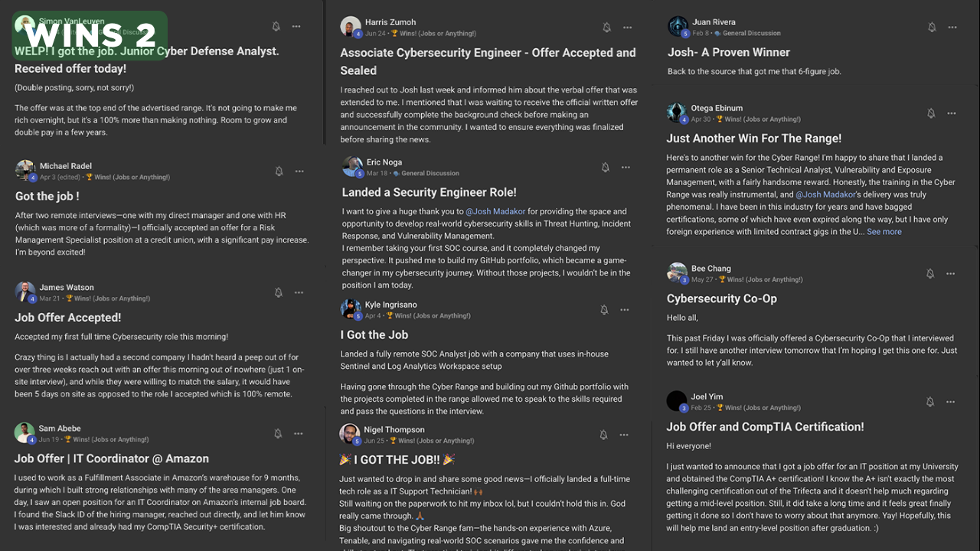Toggle bell on Nigel Thompson's post
980x551 pixels.
pos(603,435)
